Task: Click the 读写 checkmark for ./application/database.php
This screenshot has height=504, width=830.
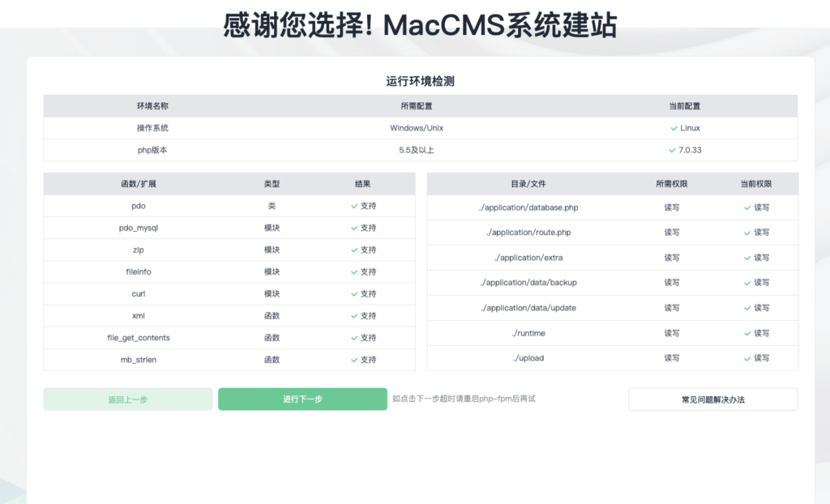Action: coord(746,207)
